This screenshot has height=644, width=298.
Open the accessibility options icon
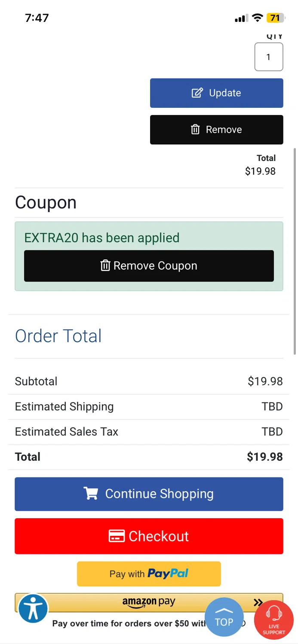33,608
